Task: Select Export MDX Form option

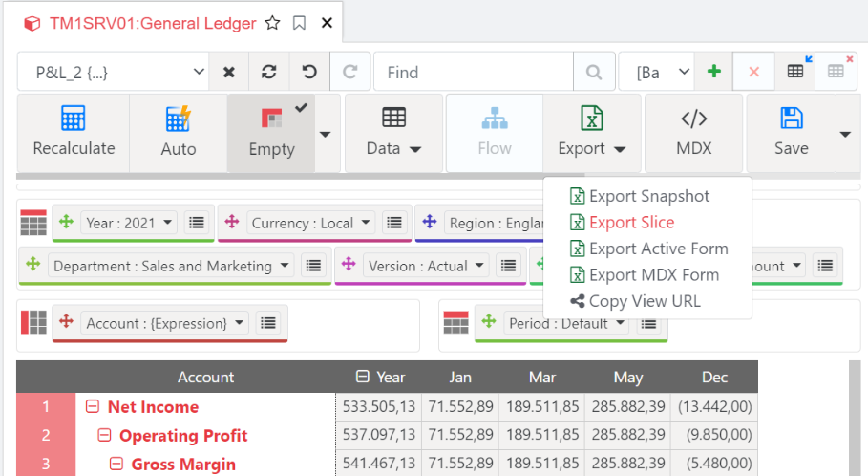Action: pyautogui.click(x=645, y=275)
